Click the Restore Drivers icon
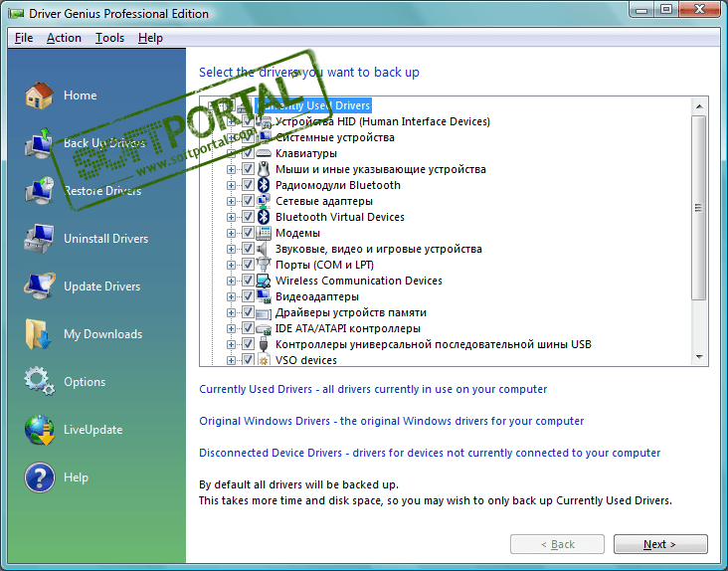Viewport: 728px width, 571px height. (39, 190)
